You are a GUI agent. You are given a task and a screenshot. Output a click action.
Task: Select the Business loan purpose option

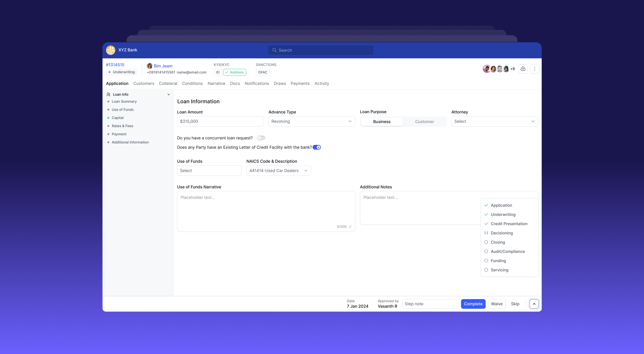pyautogui.click(x=382, y=122)
